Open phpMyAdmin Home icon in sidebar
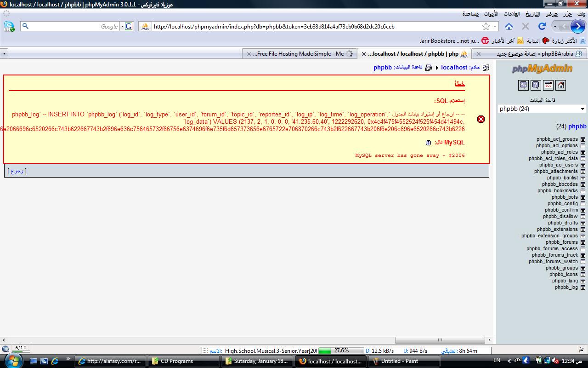 pos(560,85)
